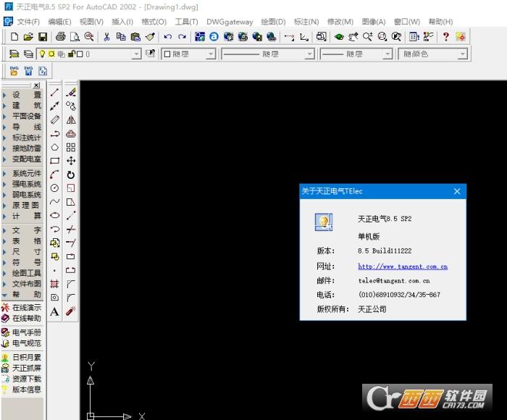Select the Multiline Text A tool

pos(54,311)
